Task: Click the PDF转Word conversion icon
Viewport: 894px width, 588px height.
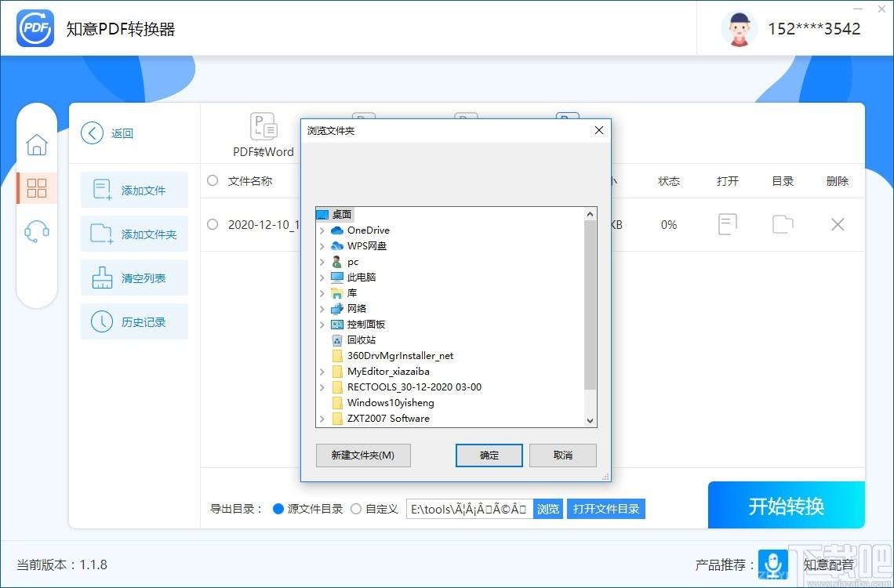Action: pyautogui.click(x=263, y=126)
